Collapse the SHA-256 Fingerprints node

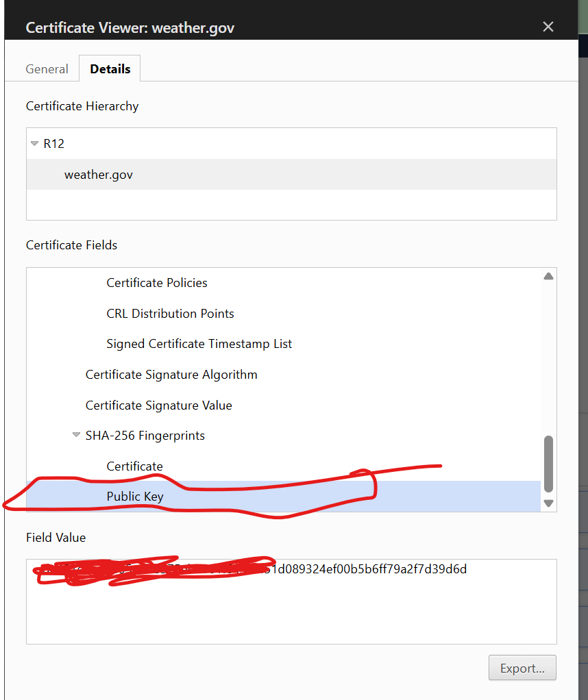point(76,435)
